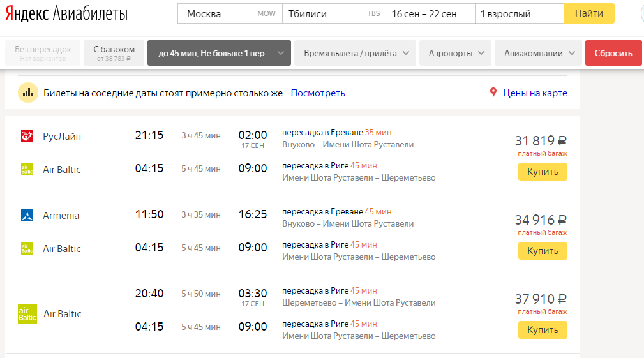The width and height of the screenshot is (644, 358).
Task: Edit the Москва departure city field
Action: (x=230, y=13)
